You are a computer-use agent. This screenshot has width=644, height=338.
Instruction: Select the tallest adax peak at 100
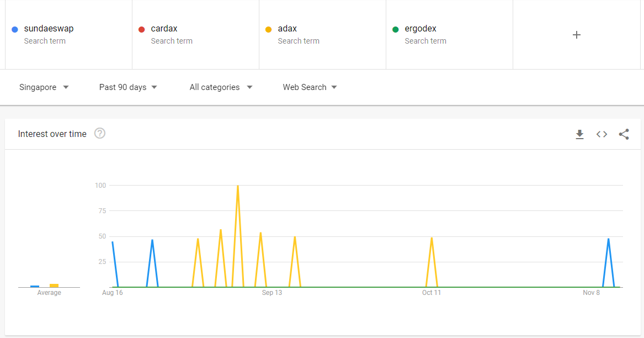tap(238, 186)
